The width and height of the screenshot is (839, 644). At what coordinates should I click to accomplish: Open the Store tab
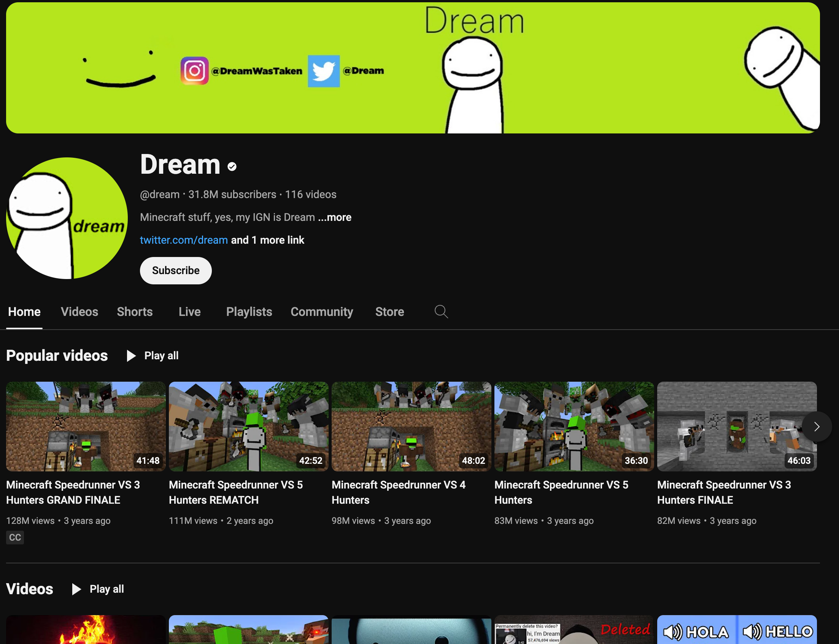(389, 312)
